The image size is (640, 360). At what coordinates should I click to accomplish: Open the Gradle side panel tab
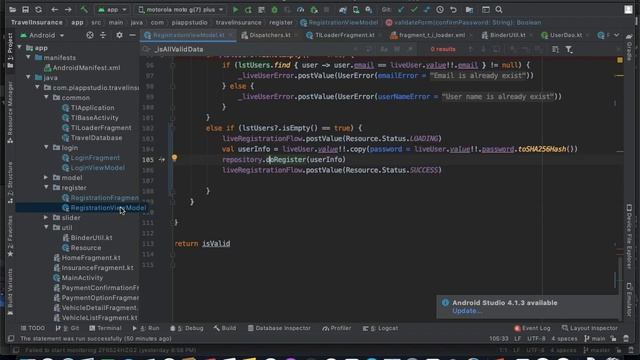pyautogui.click(x=629, y=47)
